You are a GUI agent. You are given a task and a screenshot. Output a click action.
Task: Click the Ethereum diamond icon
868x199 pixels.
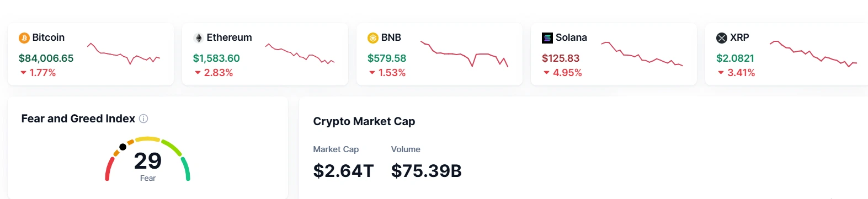pyautogui.click(x=199, y=38)
